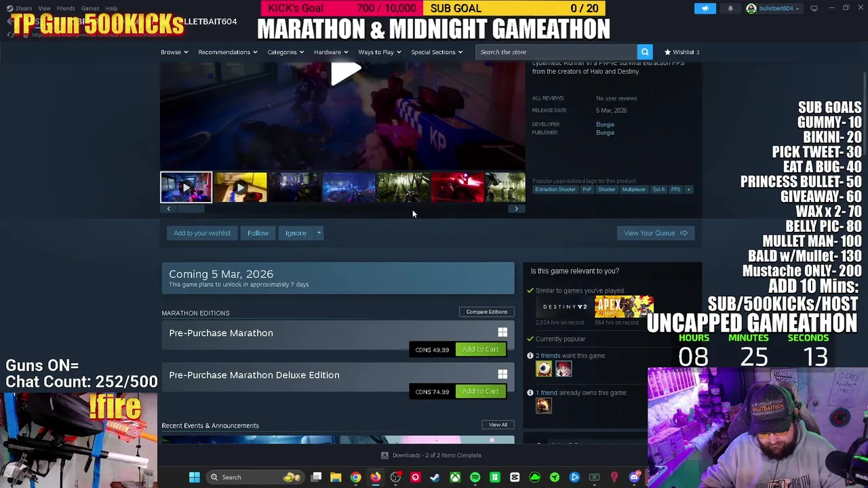Open the Games menu
The image size is (868, 488).
90,8
